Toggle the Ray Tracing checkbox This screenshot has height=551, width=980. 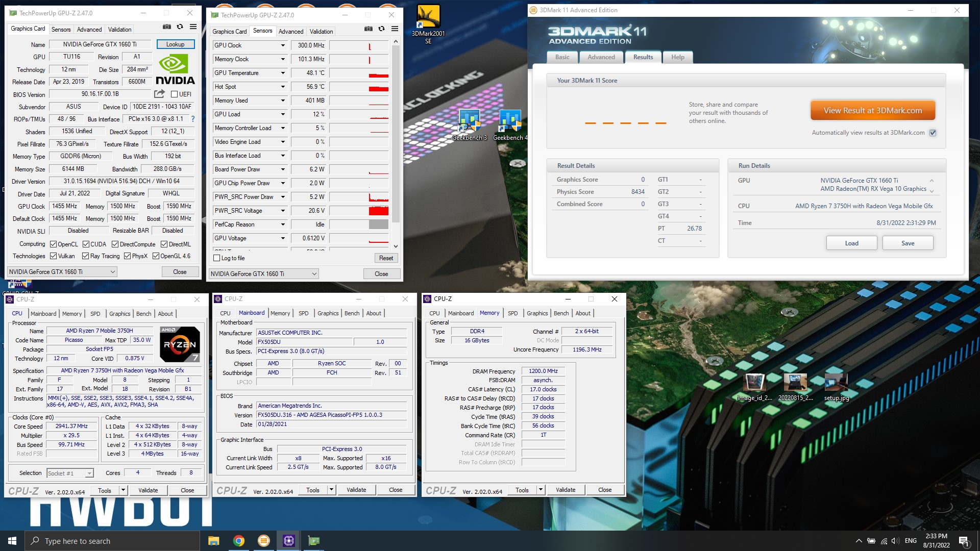pyautogui.click(x=85, y=256)
